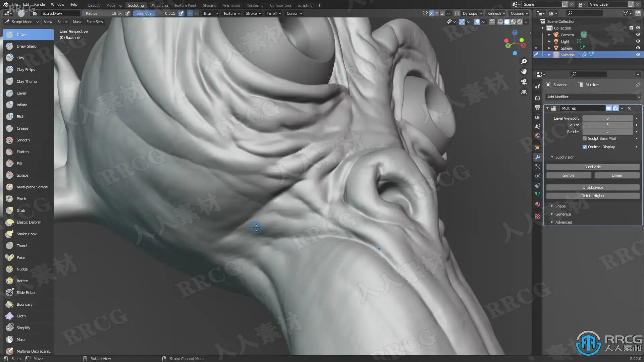Adjust the brush Strength slider
The image size is (644, 362).
155,13
